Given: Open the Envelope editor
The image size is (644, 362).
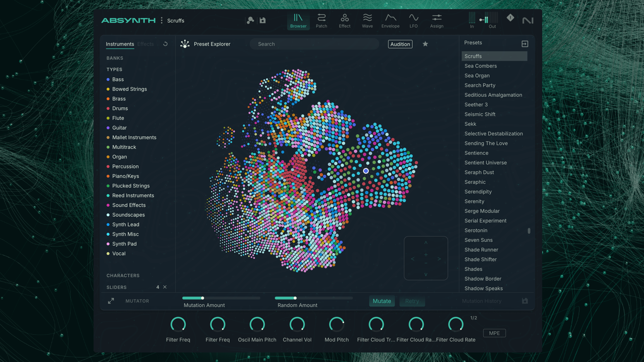Looking at the screenshot, I should tap(390, 20).
